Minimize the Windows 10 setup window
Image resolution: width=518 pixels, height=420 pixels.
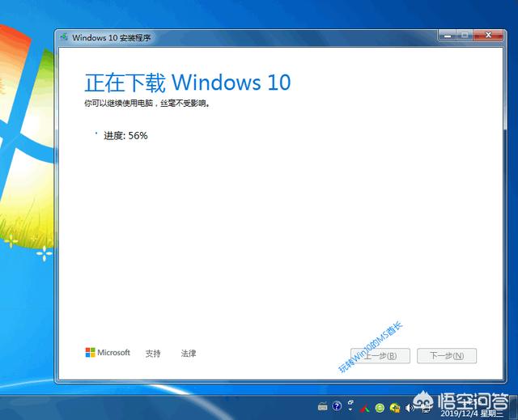[447, 36]
